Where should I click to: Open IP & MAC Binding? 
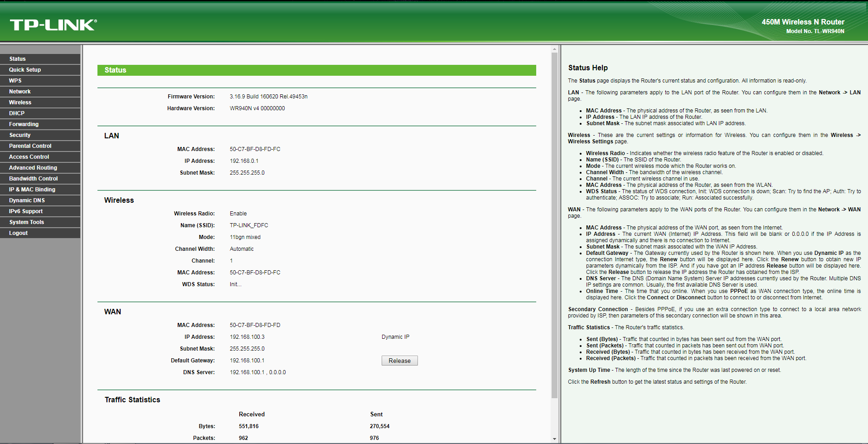pyautogui.click(x=40, y=190)
